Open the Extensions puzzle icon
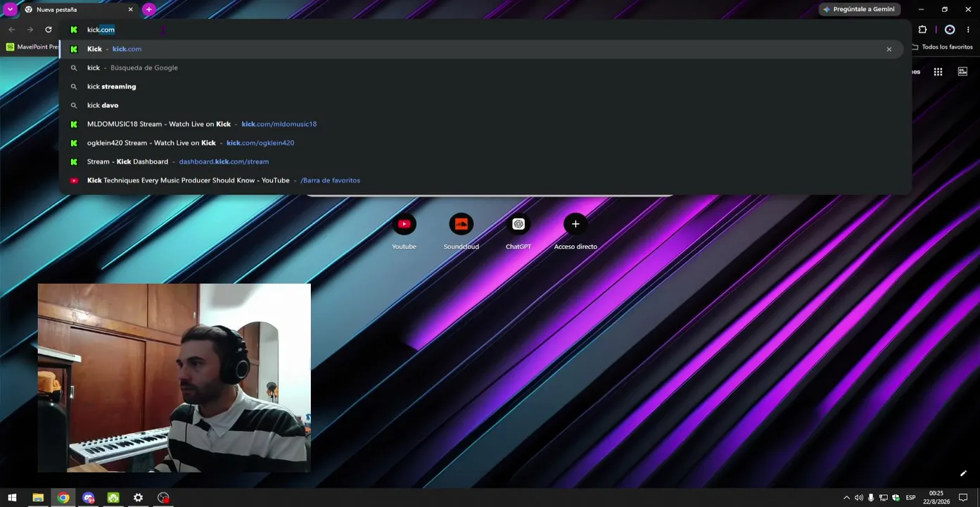 tap(922, 30)
